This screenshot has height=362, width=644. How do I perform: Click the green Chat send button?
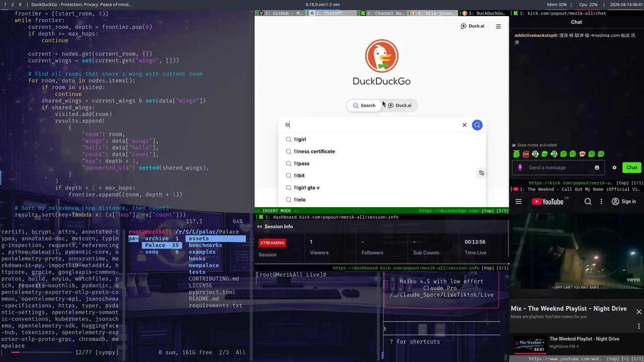tap(632, 167)
